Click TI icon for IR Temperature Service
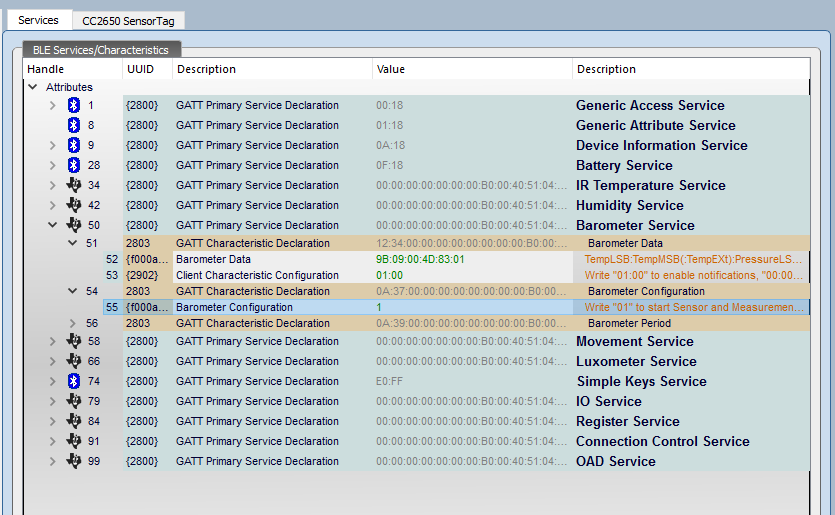The image size is (835, 515). 73,185
